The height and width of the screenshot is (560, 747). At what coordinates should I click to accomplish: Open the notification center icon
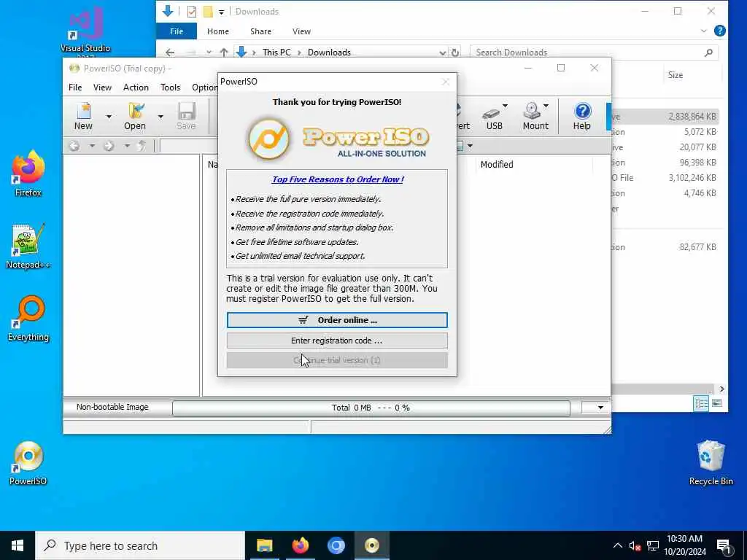pos(724,546)
